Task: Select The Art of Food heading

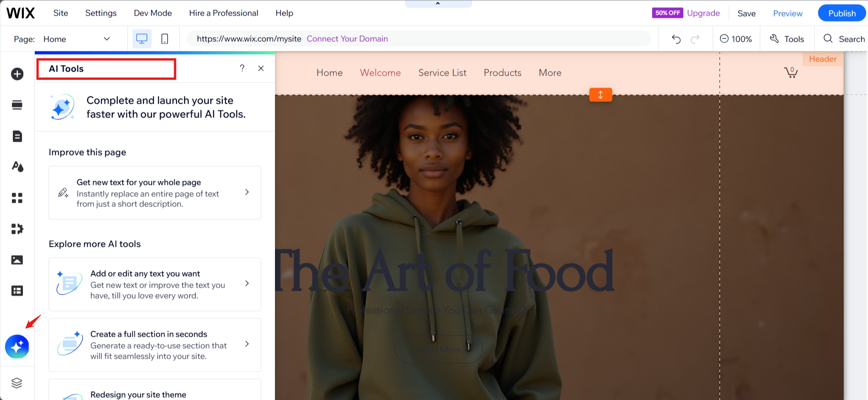Action: 445,272
